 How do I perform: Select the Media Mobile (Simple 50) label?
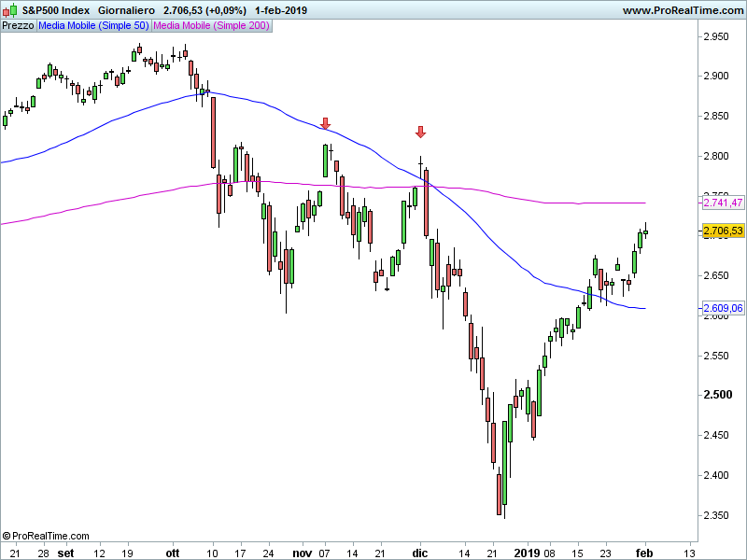click(x=94, y=26)
